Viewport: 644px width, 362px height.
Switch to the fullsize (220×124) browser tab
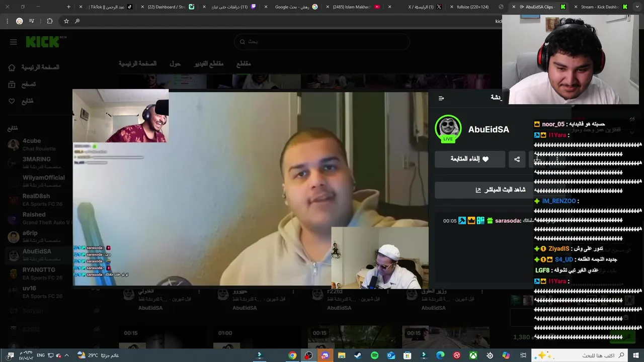click(x=476, y=7)
